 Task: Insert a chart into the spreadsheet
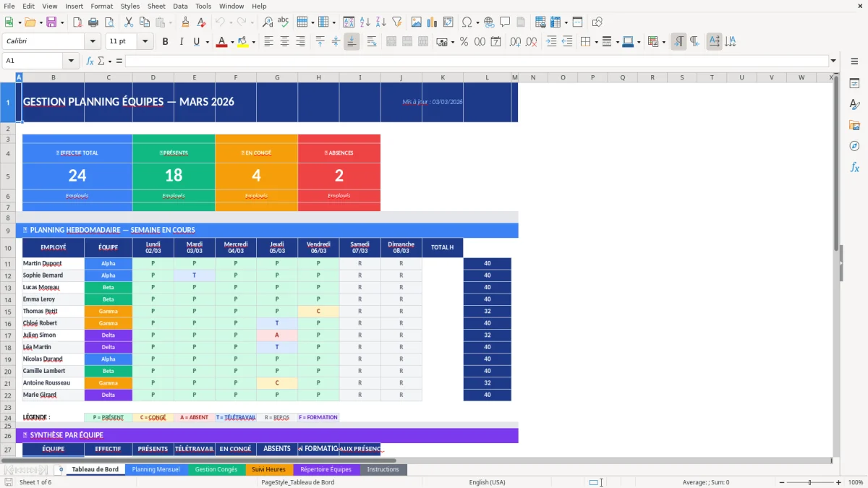(x=432, y=22)
